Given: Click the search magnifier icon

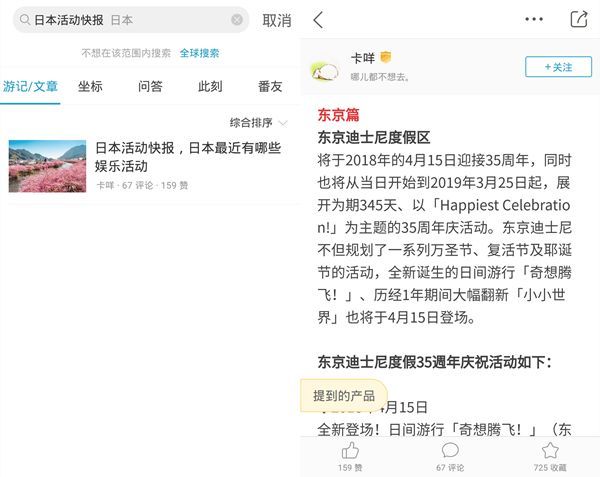Looking at the screenshot, I should tap(23, 20).
